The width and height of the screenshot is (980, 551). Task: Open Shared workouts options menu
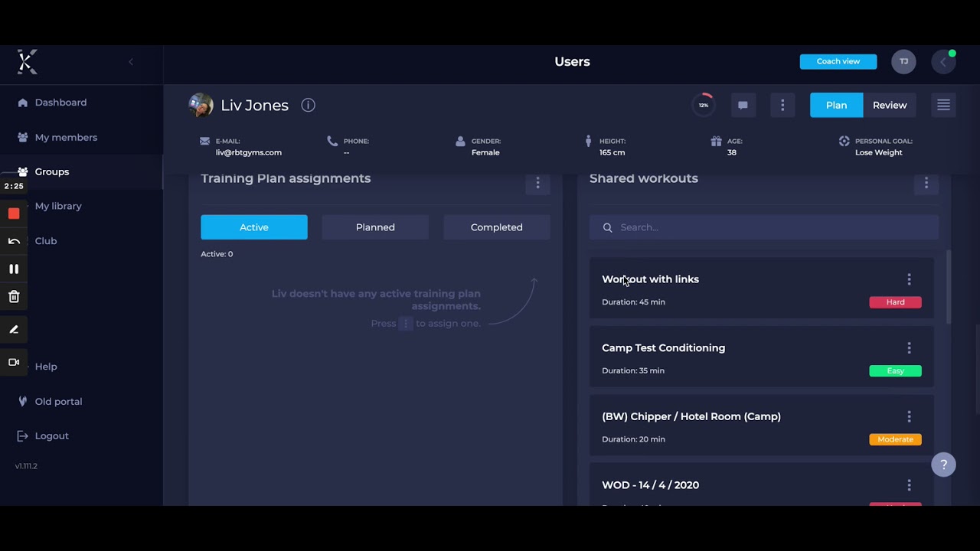(926, 183)
